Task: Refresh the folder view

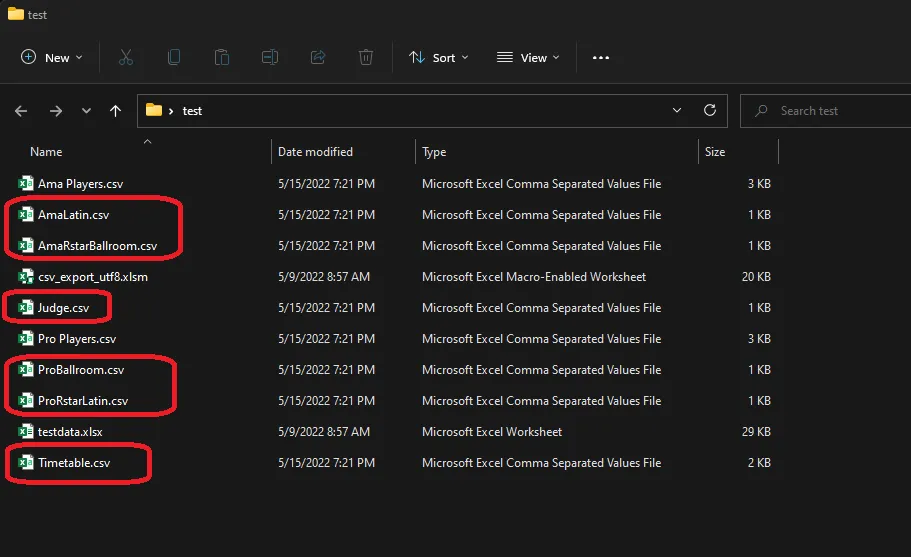Action: (710, 111)
